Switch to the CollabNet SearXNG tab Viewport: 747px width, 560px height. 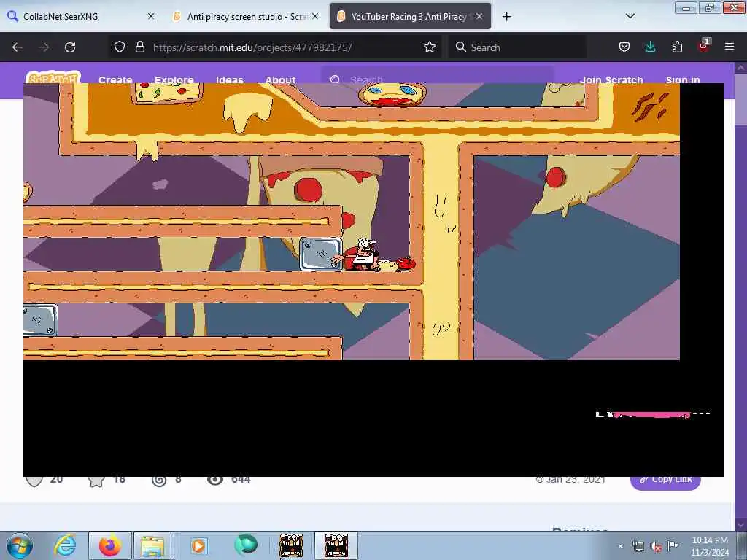tap(80, 16)
